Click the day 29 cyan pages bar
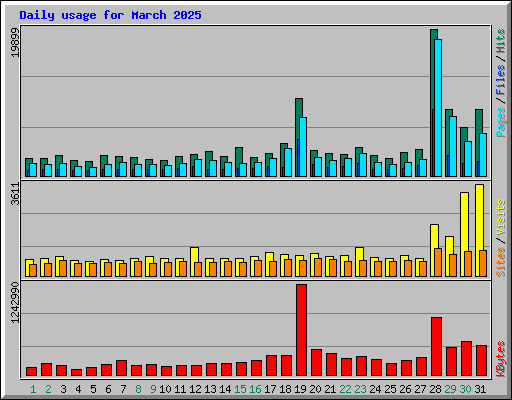Screen dimensions: 512x400 (x=453, y=146)
